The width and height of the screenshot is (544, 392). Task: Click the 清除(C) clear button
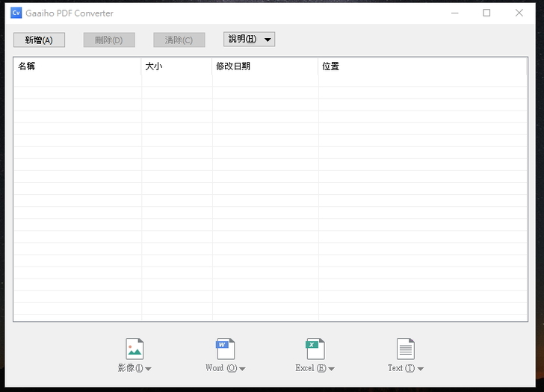point(179,40)
